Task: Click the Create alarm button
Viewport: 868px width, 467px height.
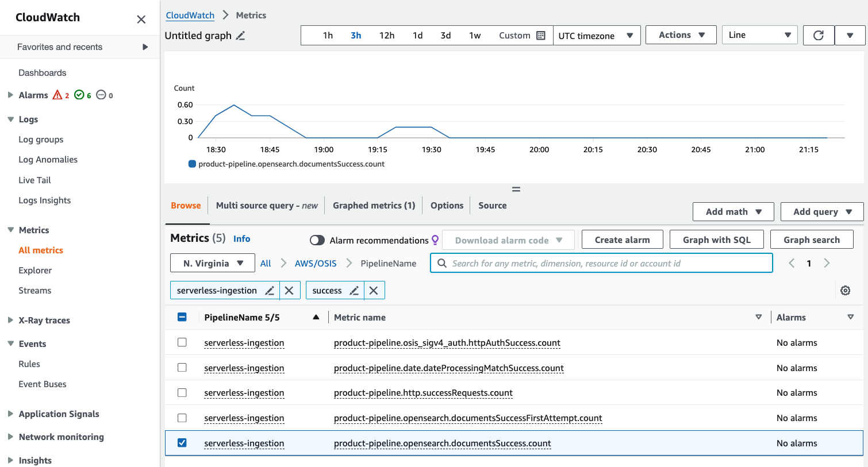Action: tap(622, 240)
